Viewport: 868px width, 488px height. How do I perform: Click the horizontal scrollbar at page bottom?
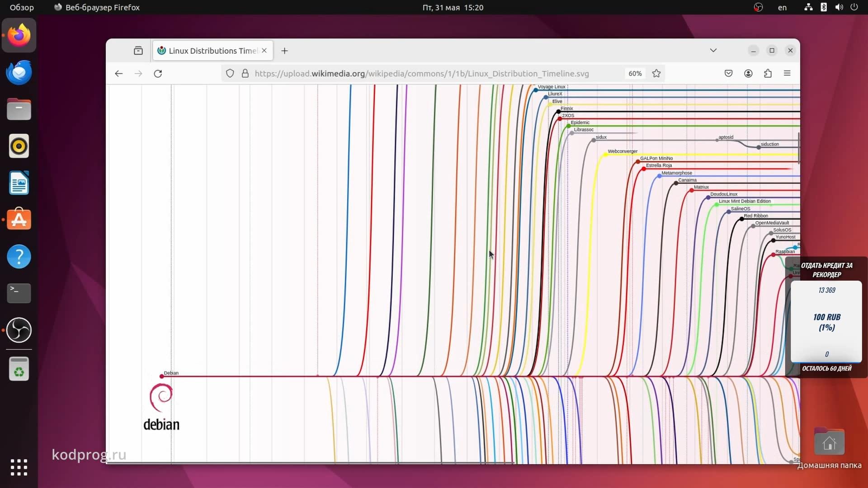(311, 463)
